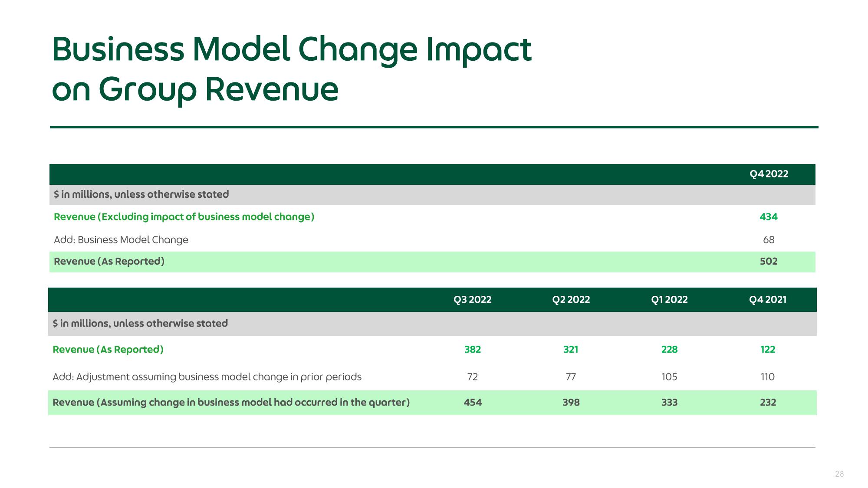This screenshot has height=488, width=868.
Task: Click the green 'Revenue (As Reported)' label in lower table
Action: click(108, 350)
